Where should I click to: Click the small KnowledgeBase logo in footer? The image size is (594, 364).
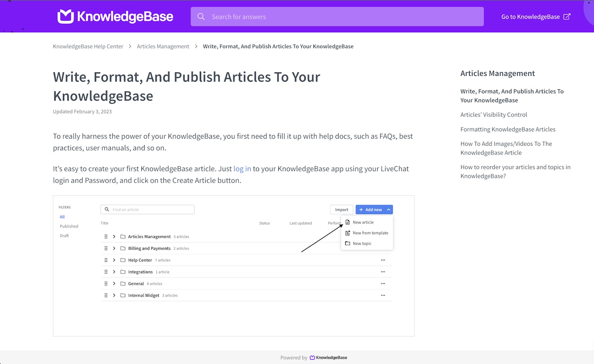[329, 358]
